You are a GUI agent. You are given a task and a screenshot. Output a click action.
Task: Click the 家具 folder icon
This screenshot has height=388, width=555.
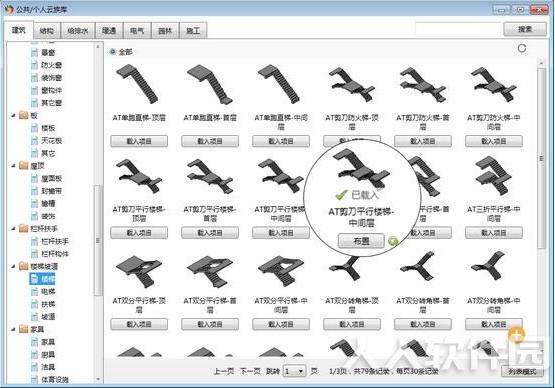pos(24,329)
